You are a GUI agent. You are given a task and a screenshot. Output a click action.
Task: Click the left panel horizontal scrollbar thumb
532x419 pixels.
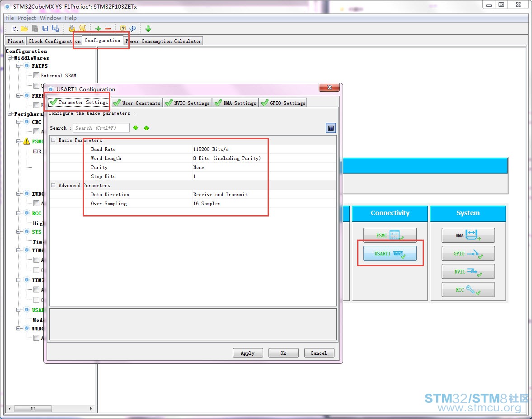point(33,409)
